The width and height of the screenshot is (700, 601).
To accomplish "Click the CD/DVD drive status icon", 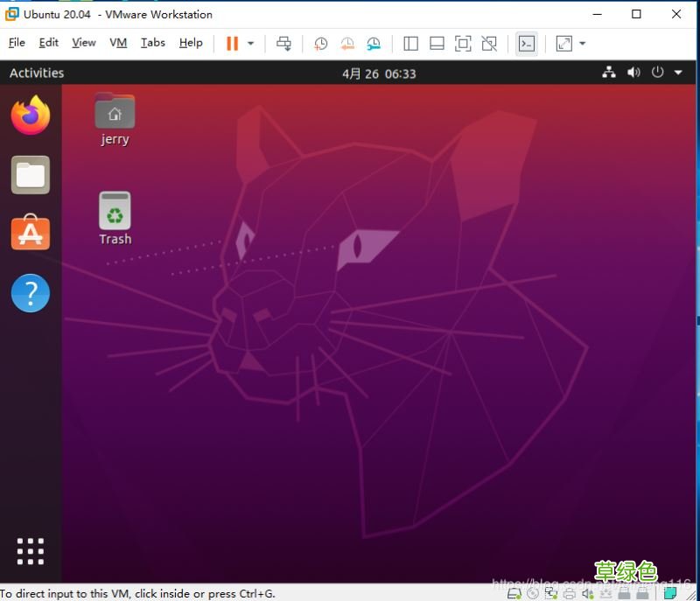I will [533, 593].
